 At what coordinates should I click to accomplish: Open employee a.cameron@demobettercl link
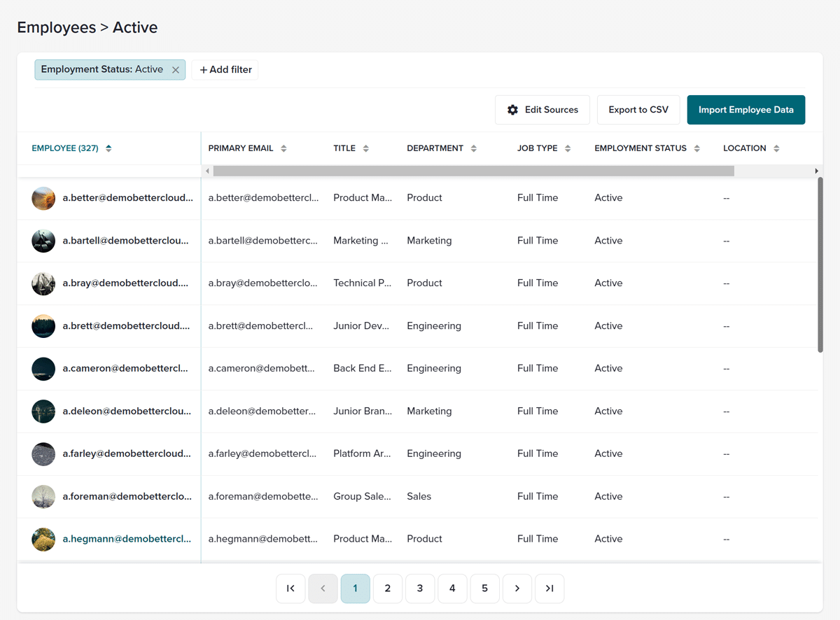click(125, 369)
